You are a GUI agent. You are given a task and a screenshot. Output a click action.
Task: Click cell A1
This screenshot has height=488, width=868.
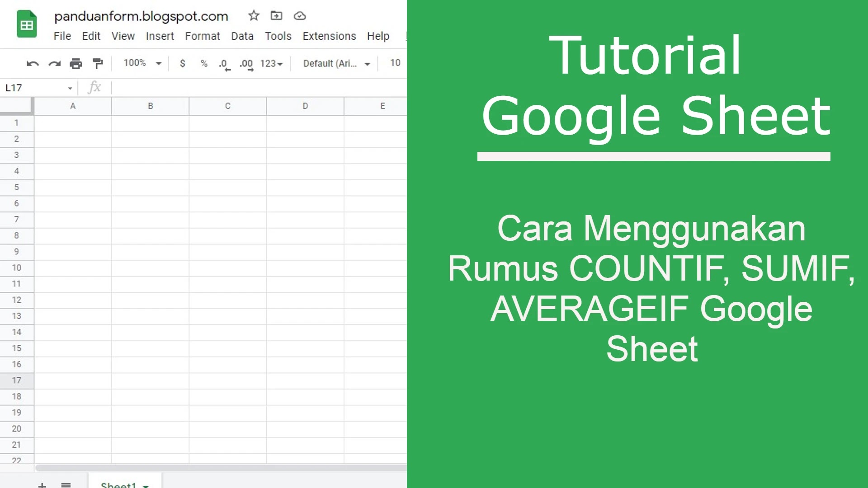(73, 123)
